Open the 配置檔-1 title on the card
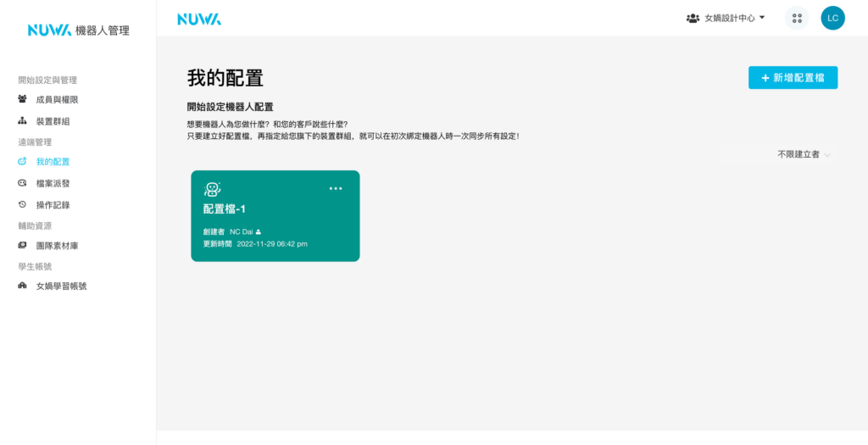 [224, 209]
